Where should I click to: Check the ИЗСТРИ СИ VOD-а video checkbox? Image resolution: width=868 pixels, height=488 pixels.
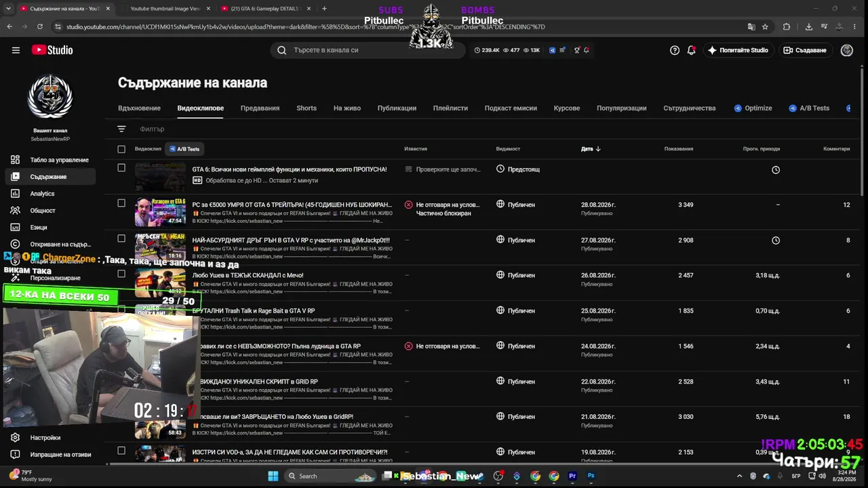(121, 450)
